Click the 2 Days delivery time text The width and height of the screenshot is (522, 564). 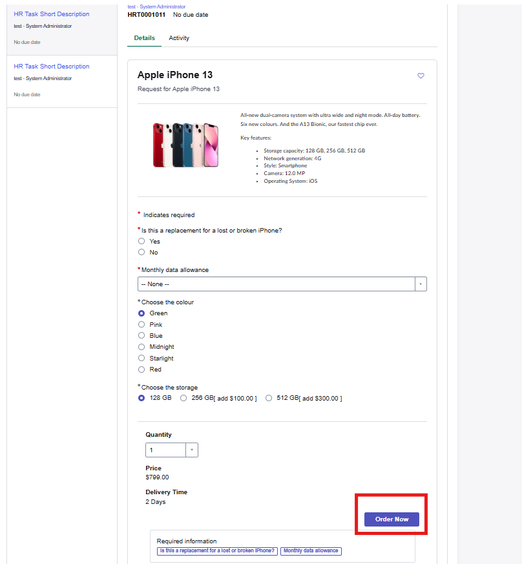coord(155,502)
